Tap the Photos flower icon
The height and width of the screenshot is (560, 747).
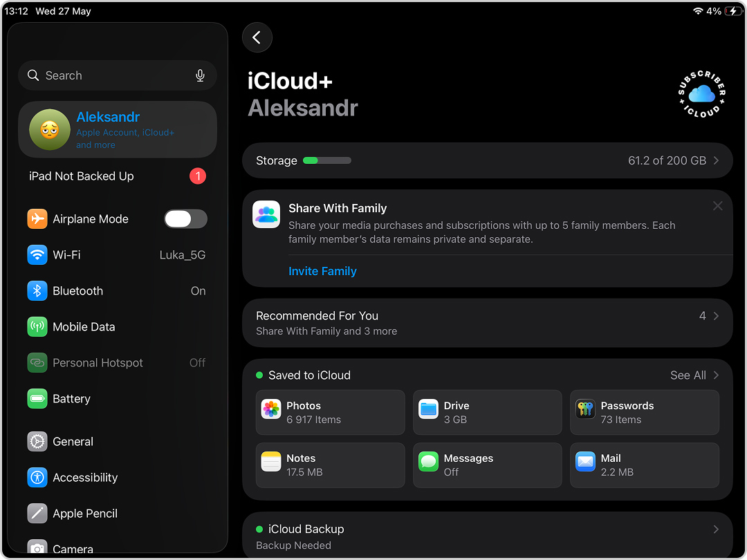[271, 409]
